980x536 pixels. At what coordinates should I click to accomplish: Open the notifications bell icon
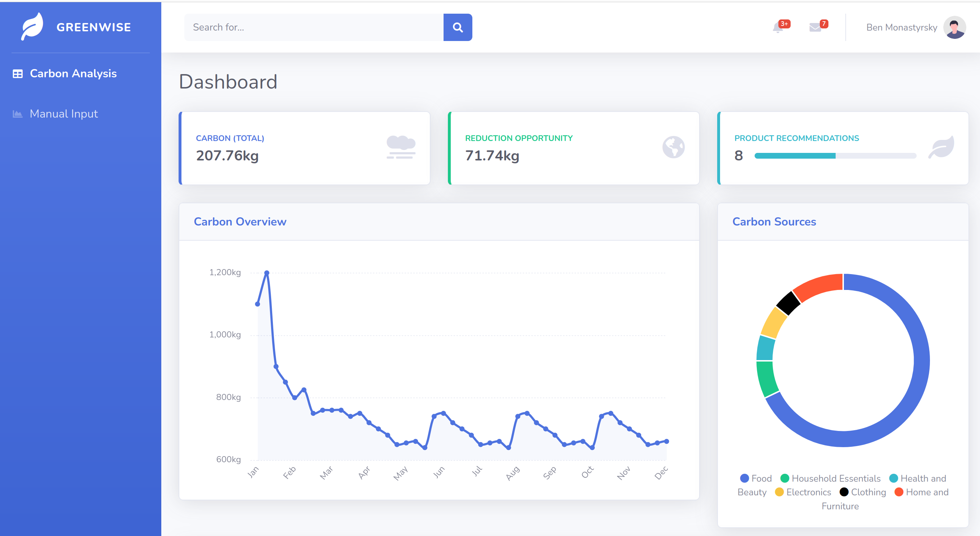coord(778,28)
